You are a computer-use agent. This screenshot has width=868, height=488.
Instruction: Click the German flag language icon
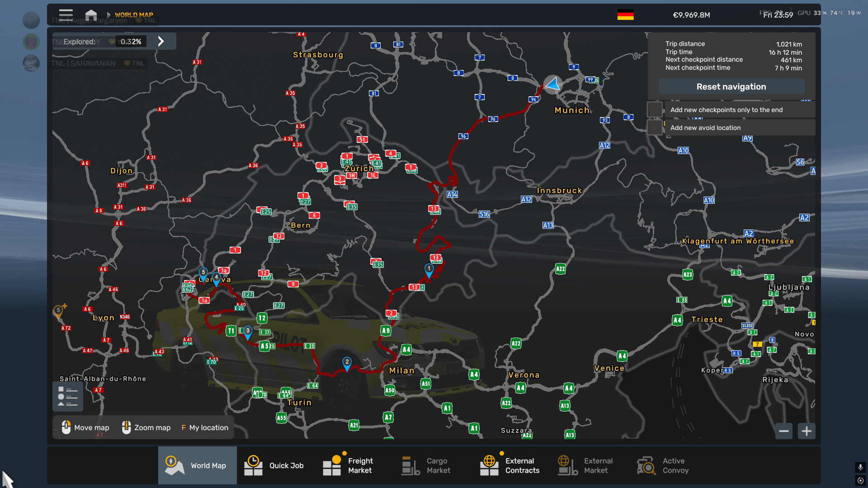[625, 15]
